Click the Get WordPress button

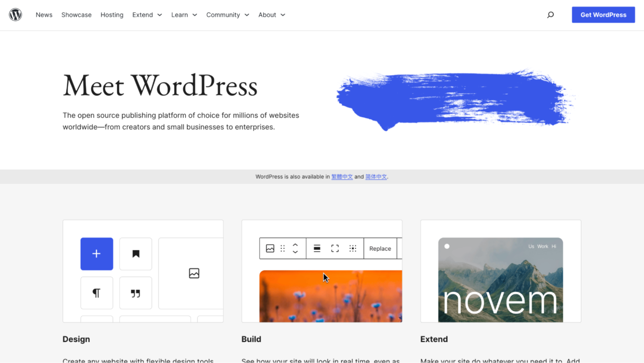[603, 15]
